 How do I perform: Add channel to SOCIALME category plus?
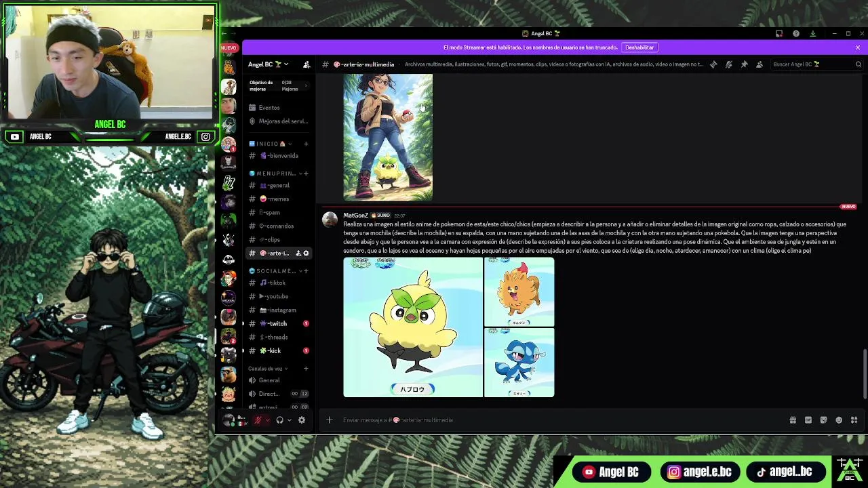306,271
